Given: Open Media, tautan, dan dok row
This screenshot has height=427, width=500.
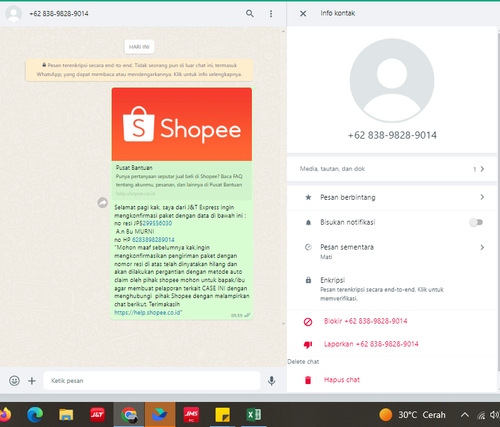Looking at the screenshot, I should click(x=392, y=169).
